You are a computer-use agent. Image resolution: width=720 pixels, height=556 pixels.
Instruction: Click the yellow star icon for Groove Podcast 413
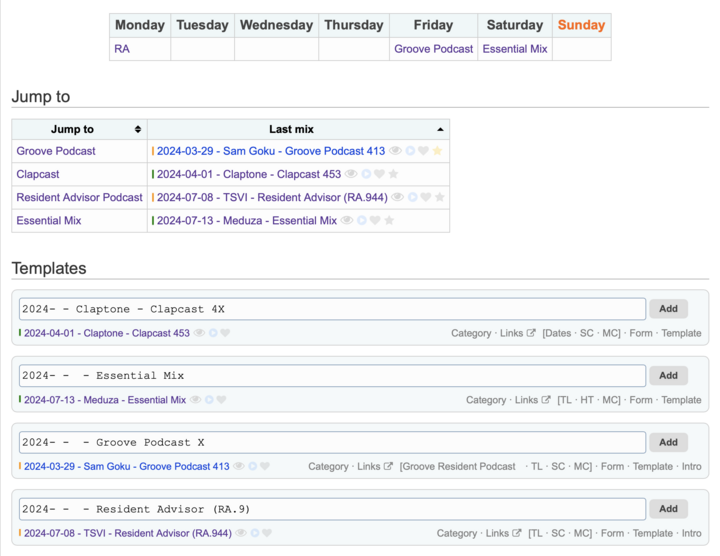437,151
